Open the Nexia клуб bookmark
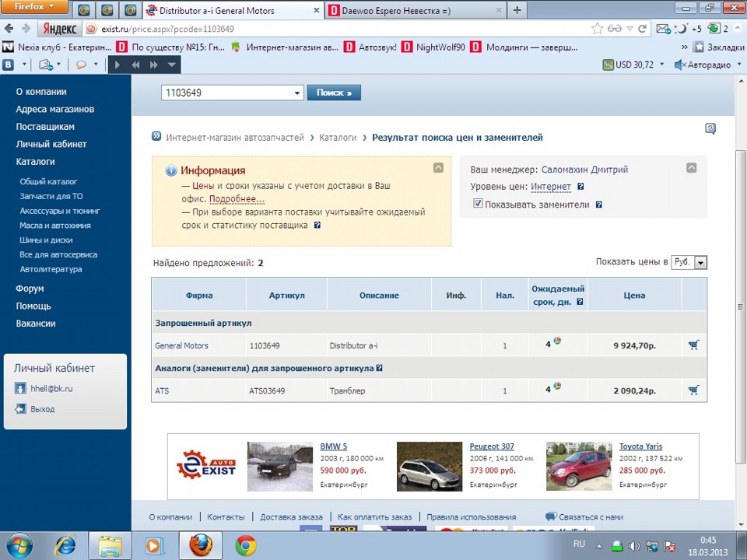747x560 pixels. tap(57, 47)
